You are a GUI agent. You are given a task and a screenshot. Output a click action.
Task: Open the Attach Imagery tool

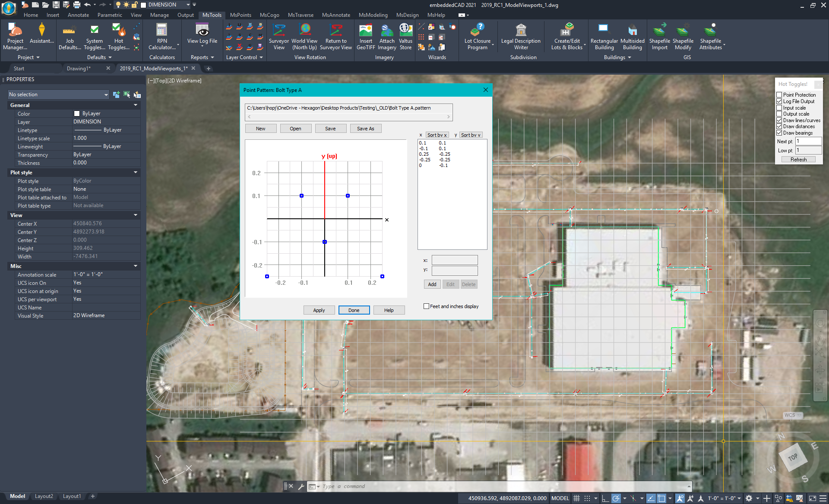point(386,37)
